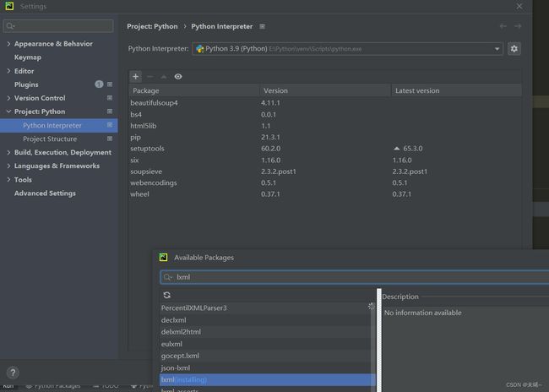This screenshot has height=392, width=549.
Task: Open Advanced Settings page
Action: pos(45,193)
